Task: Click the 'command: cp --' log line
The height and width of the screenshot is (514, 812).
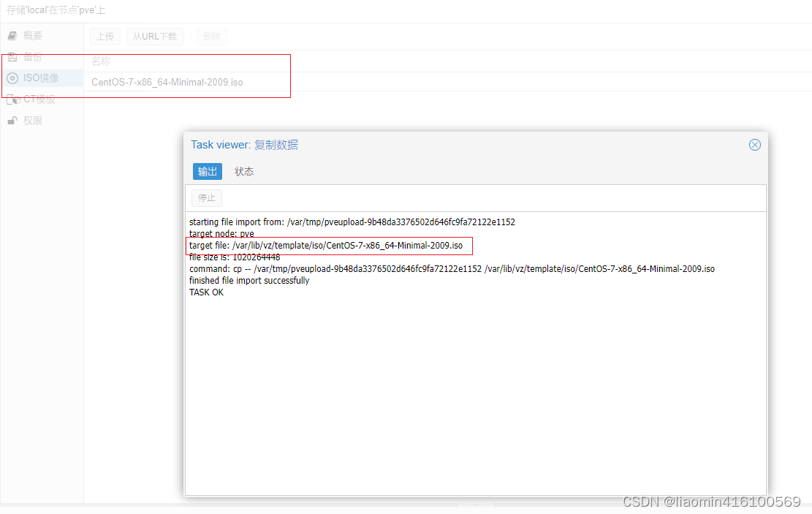Action: 452,269
